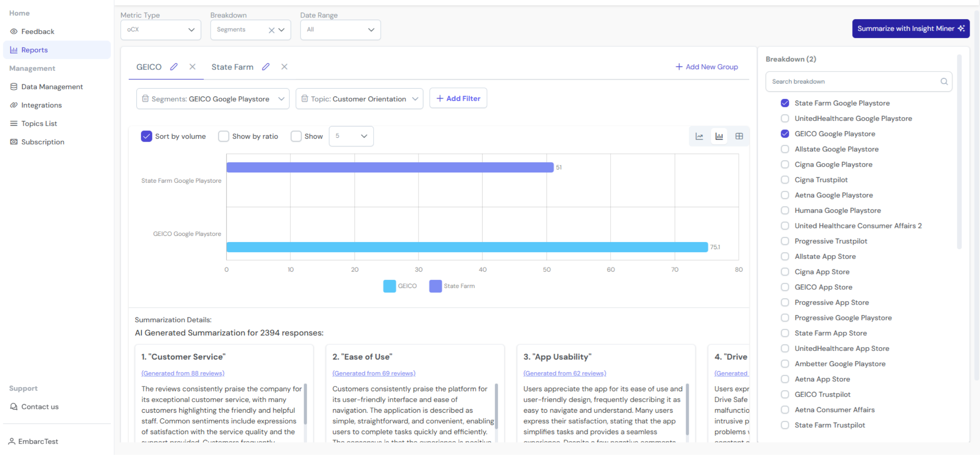
Task: Click the trash icon in Topic filter
Action: (304, 98)
